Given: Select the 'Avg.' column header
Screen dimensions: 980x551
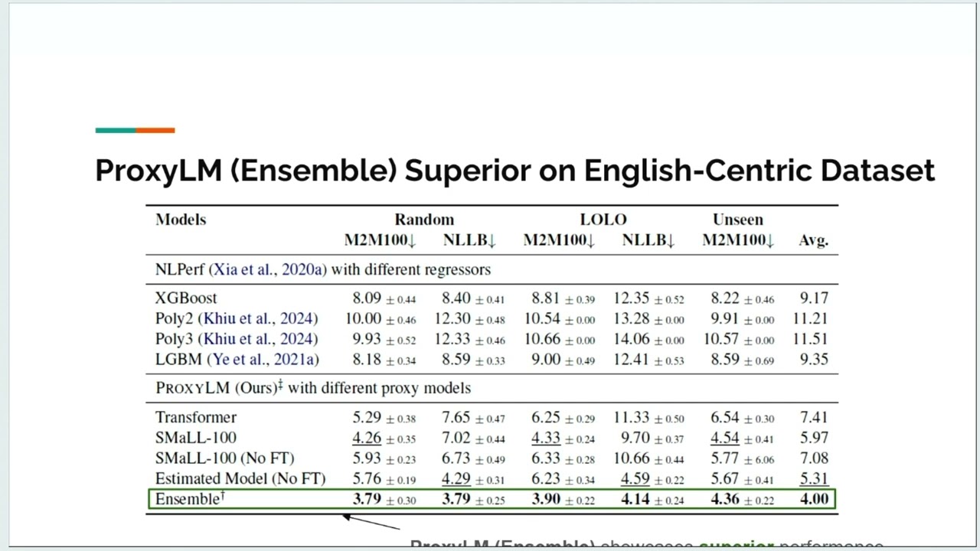Looking at the screenshot, I should point(813,240).
